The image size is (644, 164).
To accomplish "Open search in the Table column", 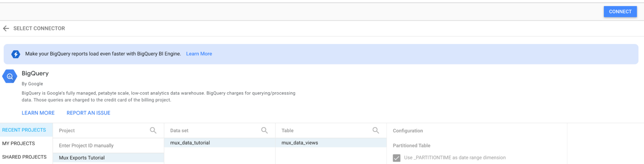I will point(375,130).
